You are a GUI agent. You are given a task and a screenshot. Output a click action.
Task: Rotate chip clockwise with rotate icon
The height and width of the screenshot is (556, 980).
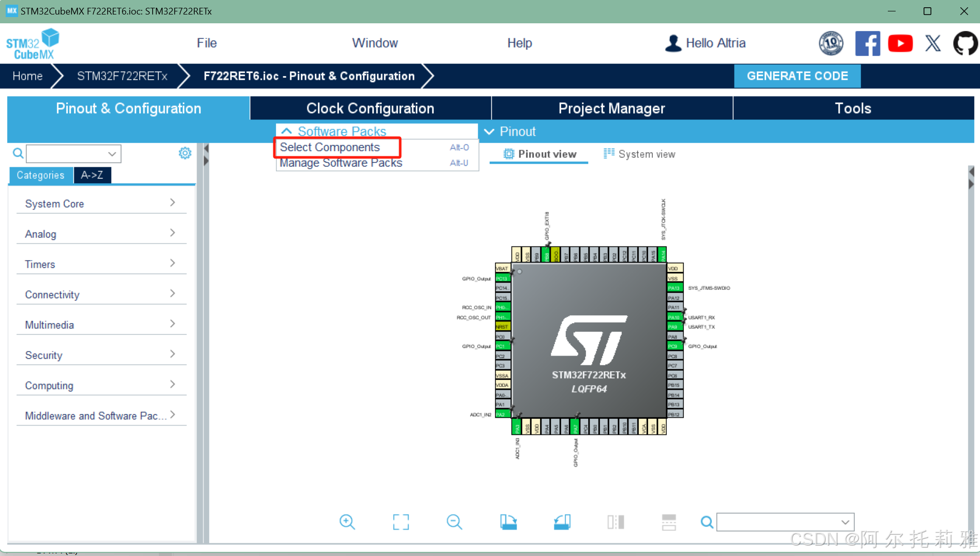(508, 522)
